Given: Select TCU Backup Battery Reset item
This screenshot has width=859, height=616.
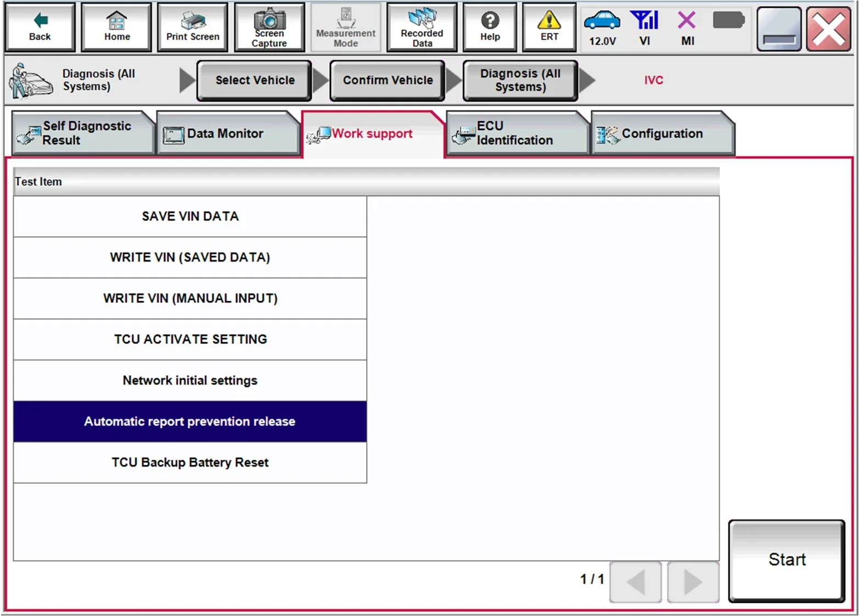Looking at the screenshot, I should coord(190,462).
